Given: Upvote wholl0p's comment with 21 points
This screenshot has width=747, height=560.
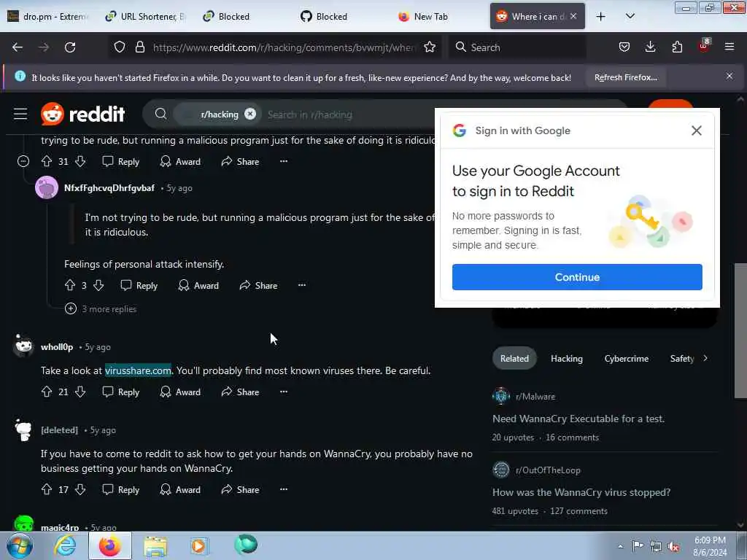Looking at the screenshot, I should click(46, 392).
